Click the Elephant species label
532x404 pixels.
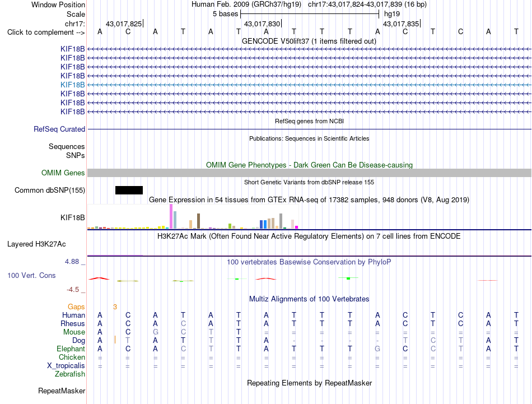(x=71, y=349)
